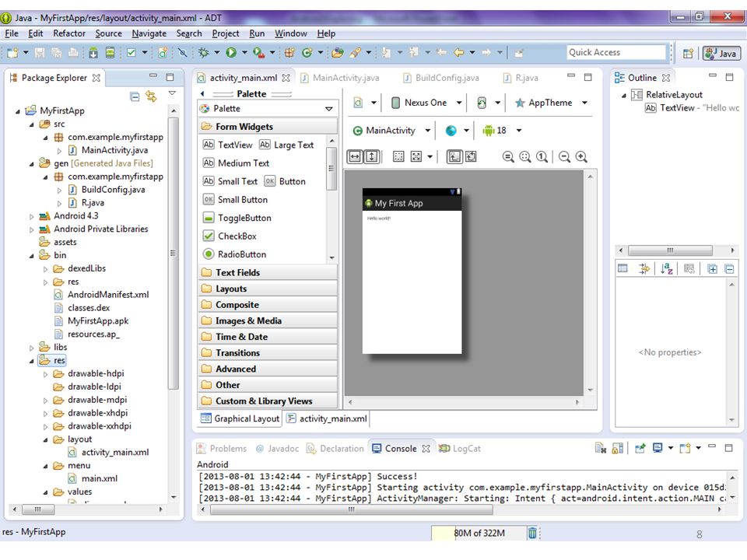The width and height of the screenshot is (747, 560).
Task: Toggle layout fill width icon
Action: [355, 156]
